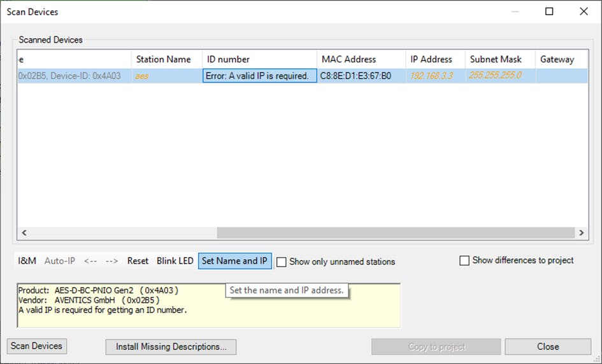This screenshot has width=602, height=364.
Task: Enable Show only unnamed stations
Action: coord(282,262)
